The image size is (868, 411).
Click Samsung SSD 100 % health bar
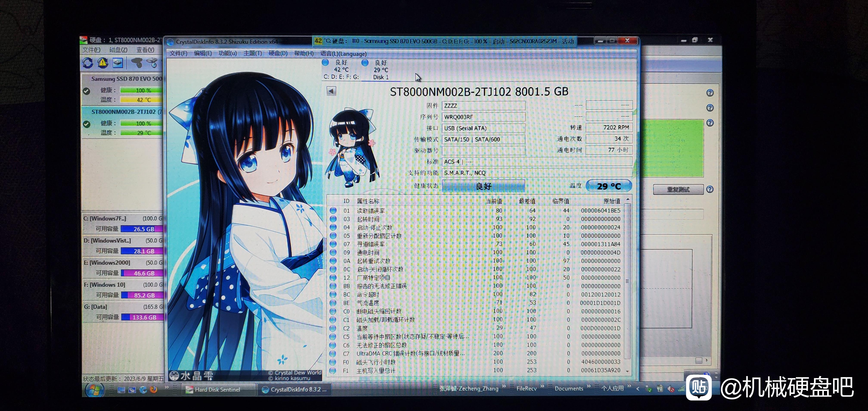(x=142, y=90)
